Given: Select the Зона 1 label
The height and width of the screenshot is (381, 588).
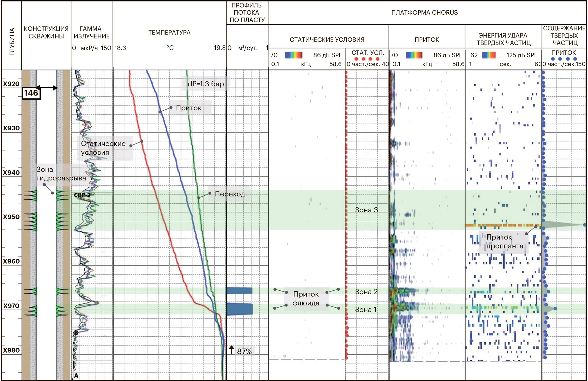Looking at the screenshot, I should (365, 310).
